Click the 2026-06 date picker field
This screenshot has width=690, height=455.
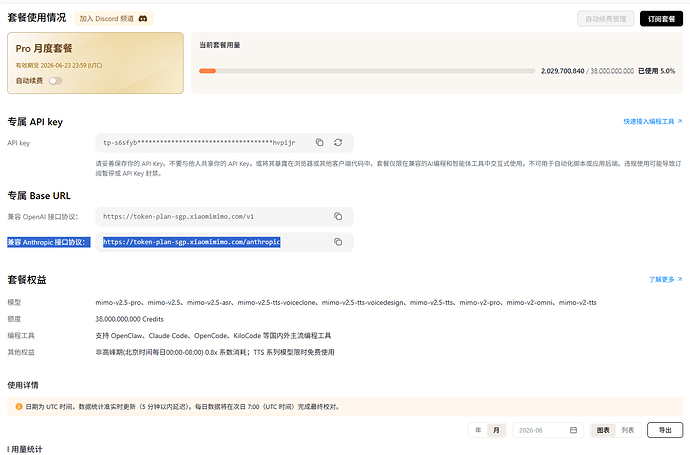[548, 430]
